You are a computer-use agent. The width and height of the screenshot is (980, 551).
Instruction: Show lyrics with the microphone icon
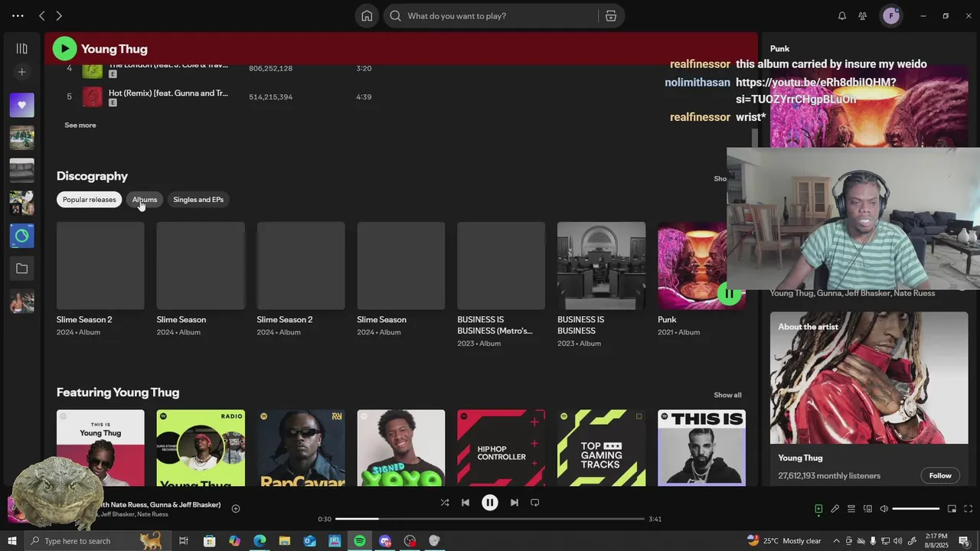835,509
